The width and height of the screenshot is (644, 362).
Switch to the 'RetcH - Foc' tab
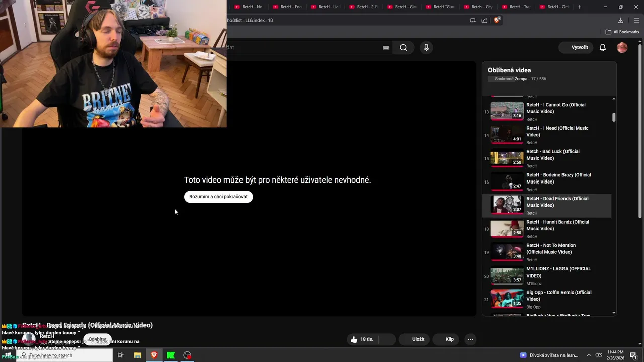point(287,7)
